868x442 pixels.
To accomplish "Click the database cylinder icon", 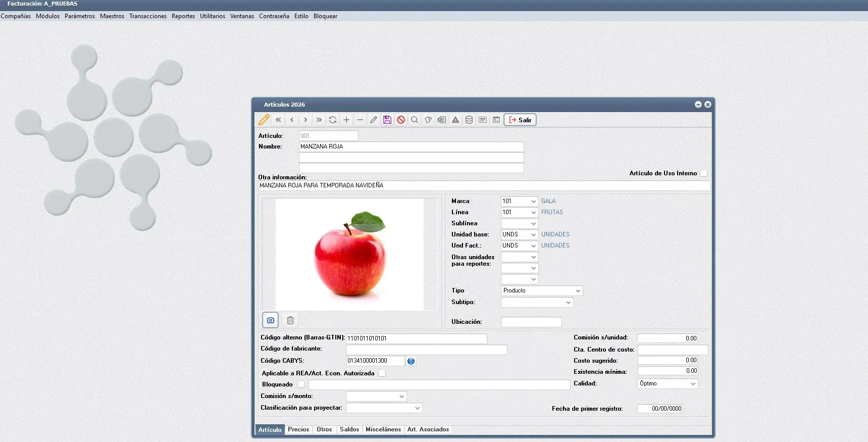I will [469, 120].
